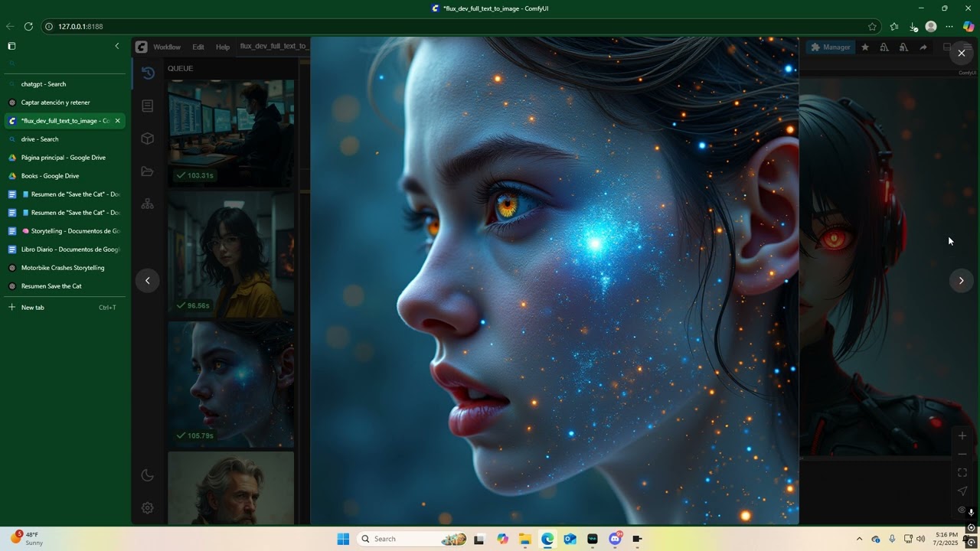The image size is (980, 551).
Task: Close the image lightbox viewer
Action: pos(962,53)
